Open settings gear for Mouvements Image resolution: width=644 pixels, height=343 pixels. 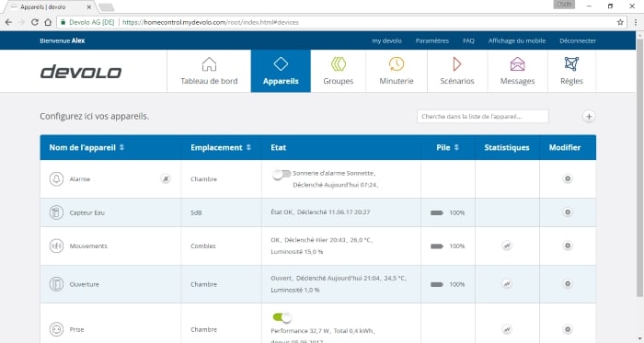(x=568, y=246)
